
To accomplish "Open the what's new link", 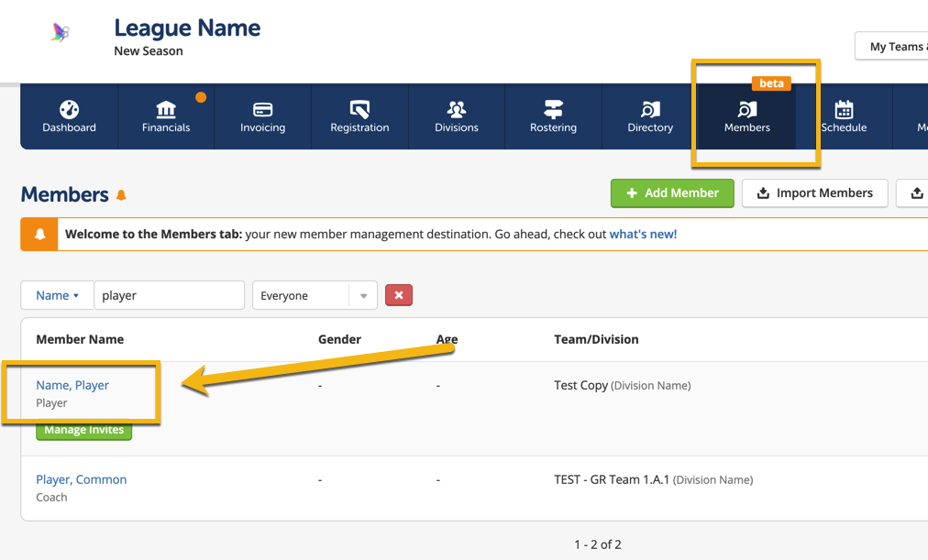I will click(643, 234).
